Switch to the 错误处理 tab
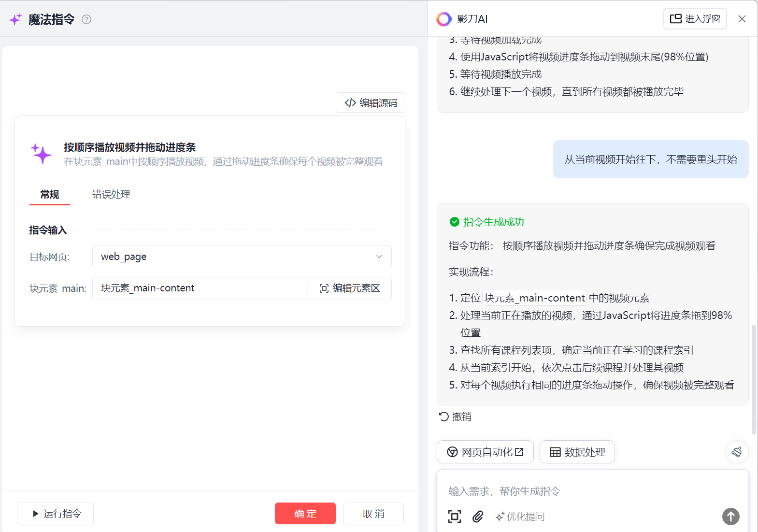The height and width of the screenshot is (532, 758). 111,194
